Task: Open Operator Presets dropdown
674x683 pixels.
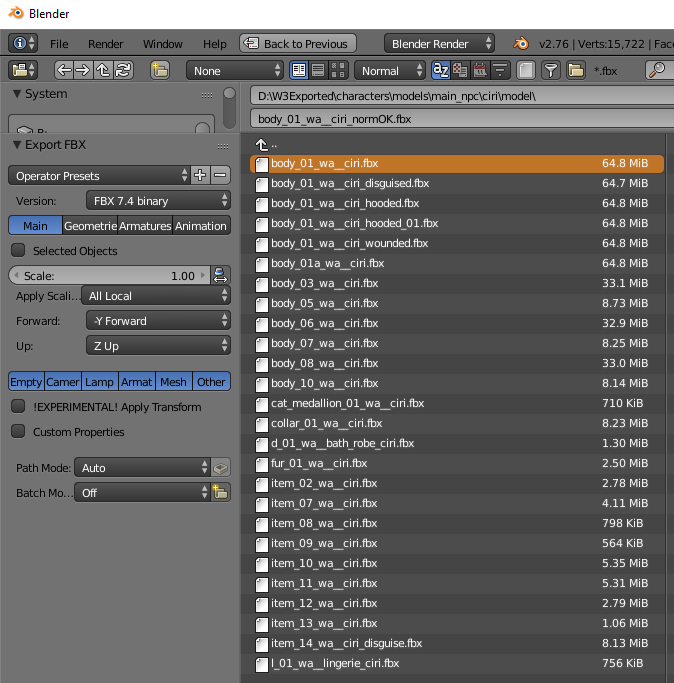Action: click(99, 175)
